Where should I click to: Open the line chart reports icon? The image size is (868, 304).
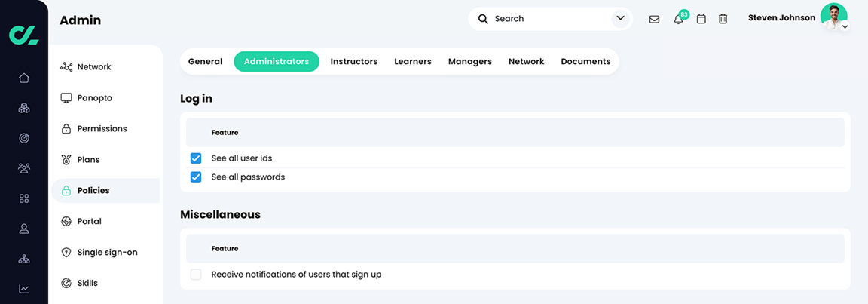[x=24, y=288]
